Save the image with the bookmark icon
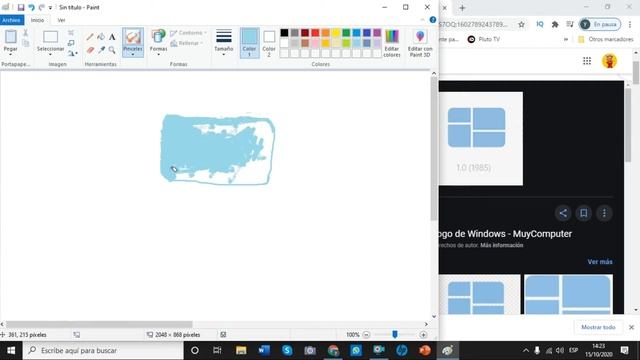The width and height of the screenshot is (640, 360). pos(584,213)
